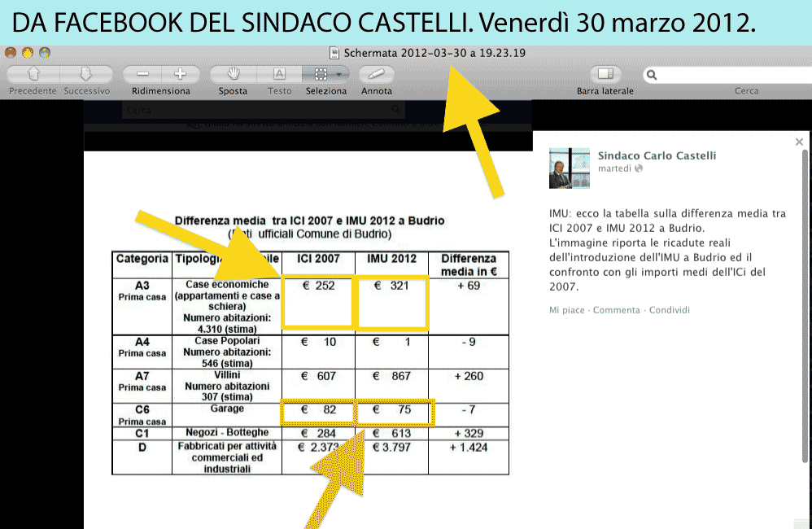Click the A3 category cell
The image size is (812, 529).
pos(142,306)
